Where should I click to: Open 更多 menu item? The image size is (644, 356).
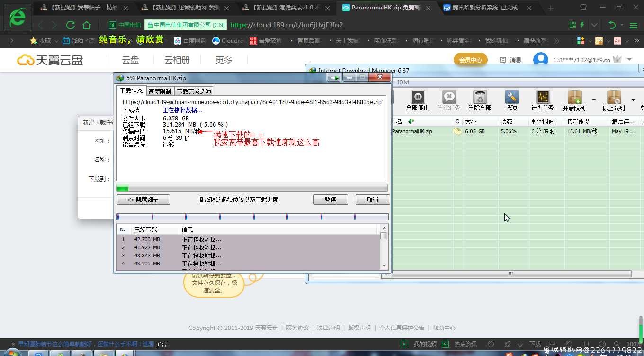pyautogui.click(x=224, y=60)
